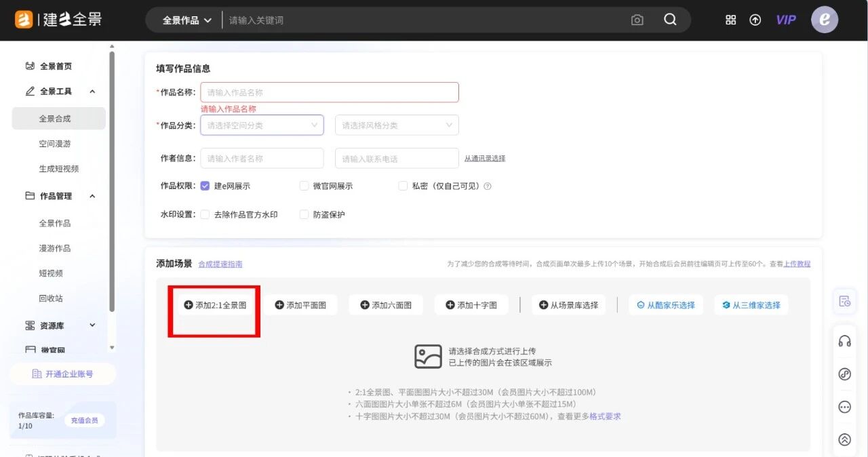868x457 pixels.
Task: Open the camera image search icon
Action: pyautogui.click(x=637, y=20)
